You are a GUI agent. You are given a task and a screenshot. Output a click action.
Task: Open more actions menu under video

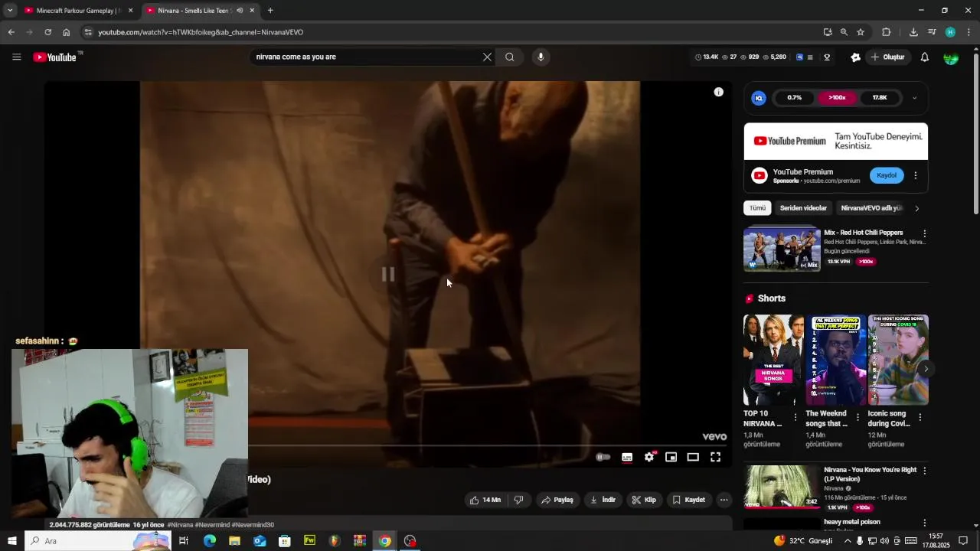coord(724,500)
